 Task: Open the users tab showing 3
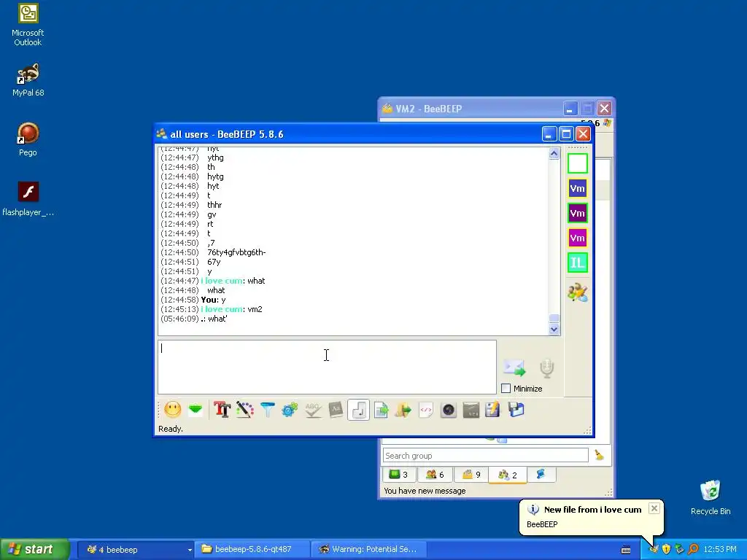[399, 474]
